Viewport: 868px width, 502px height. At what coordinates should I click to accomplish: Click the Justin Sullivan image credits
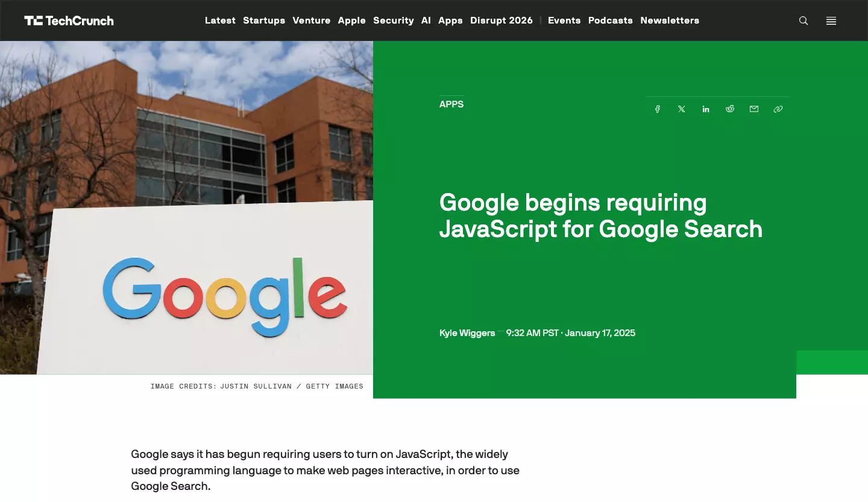[257, 386]
